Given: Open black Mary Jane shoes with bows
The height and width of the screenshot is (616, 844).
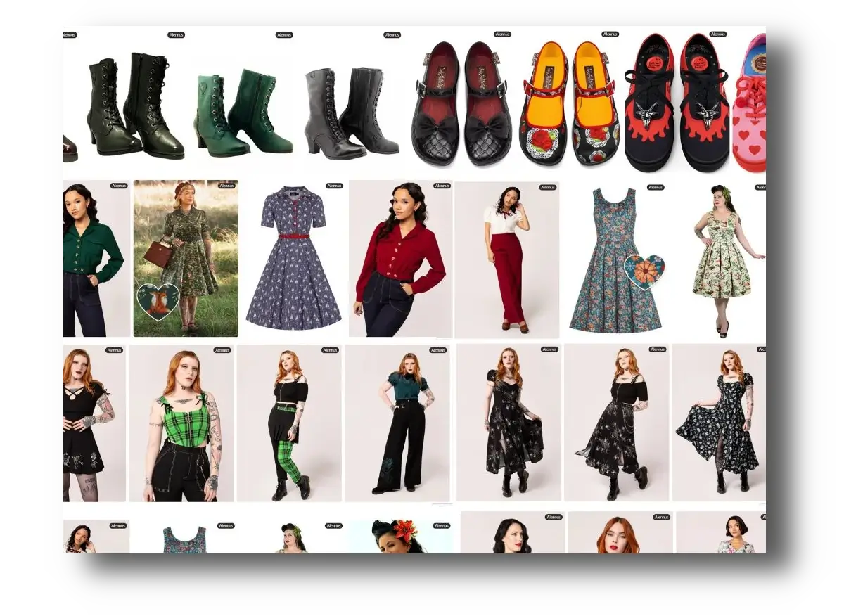Looking at the screenshot, I should (x=461, y=104).
